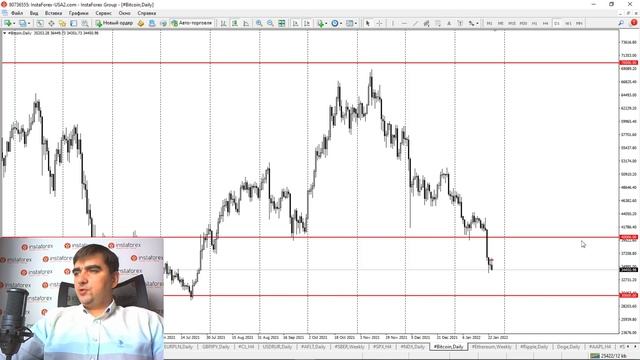The height and width of the screenshot is (360, 640).
Task: Open the Графики menu
Action: 78,13
